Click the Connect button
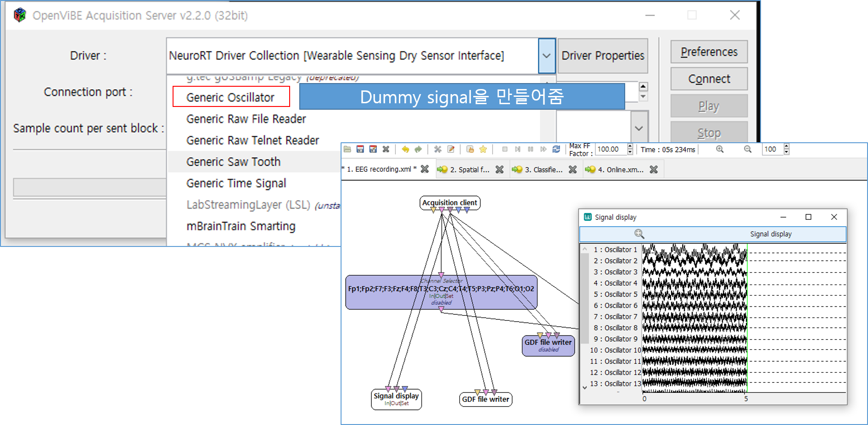The height and width of the screenshot is (425, 868). 709,79
